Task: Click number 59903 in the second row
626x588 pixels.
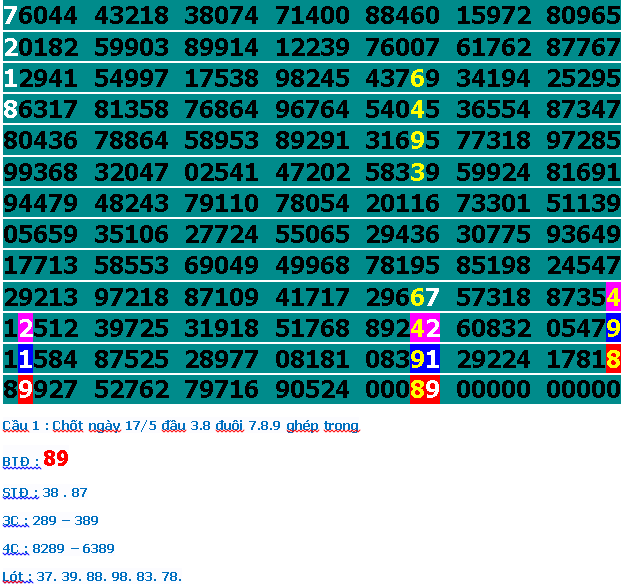Action: [132, 48]
